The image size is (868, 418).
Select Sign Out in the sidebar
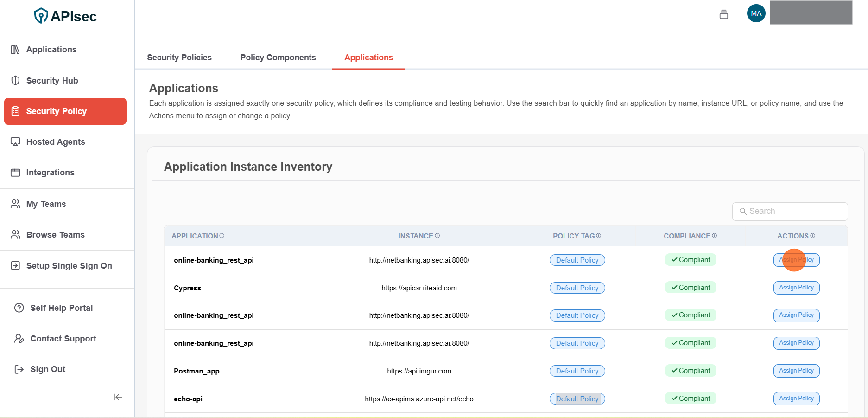tap(48, 369)
